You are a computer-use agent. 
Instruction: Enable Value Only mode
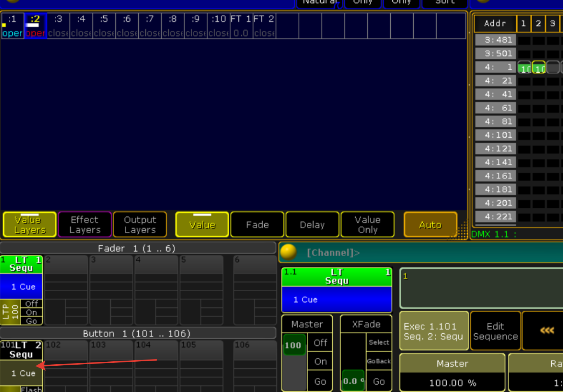[x=368, y=224]
